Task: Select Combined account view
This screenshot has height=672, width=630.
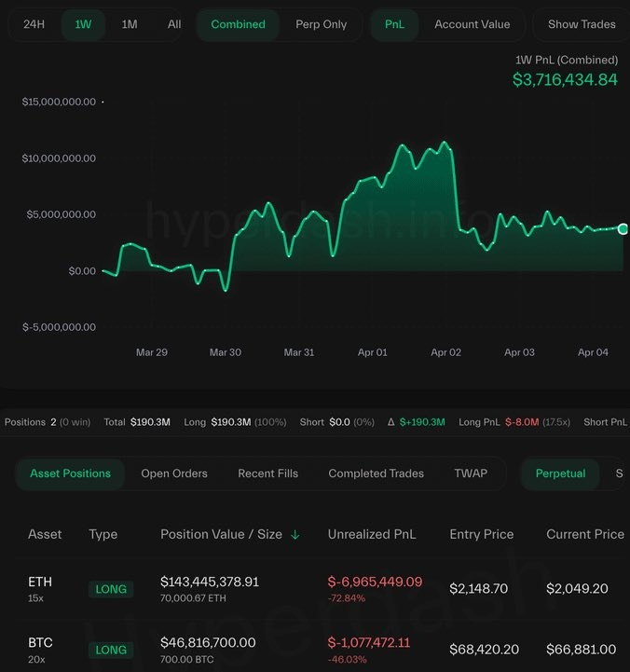Action: pyautogui.click(x=238, y=24)
